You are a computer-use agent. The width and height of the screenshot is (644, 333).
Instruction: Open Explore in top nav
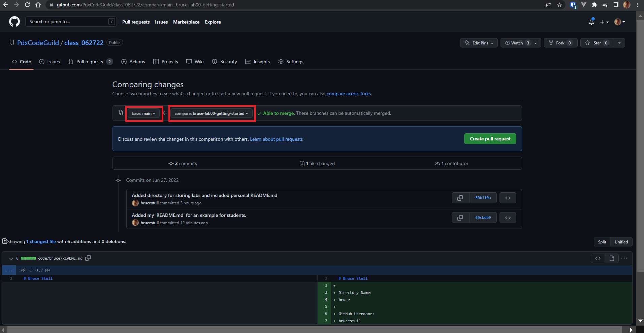(213, 22)
